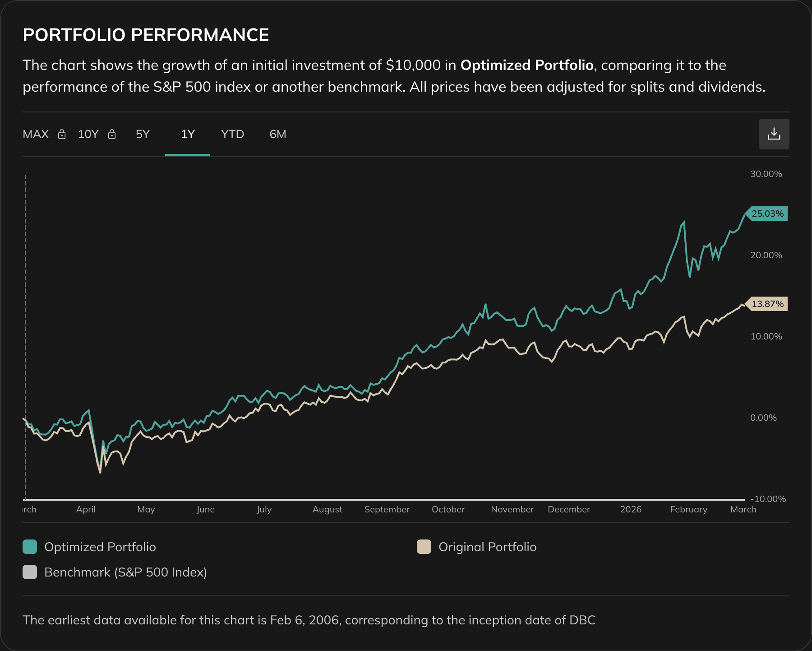Select the 1Y time range tab

tap(187, 134)
